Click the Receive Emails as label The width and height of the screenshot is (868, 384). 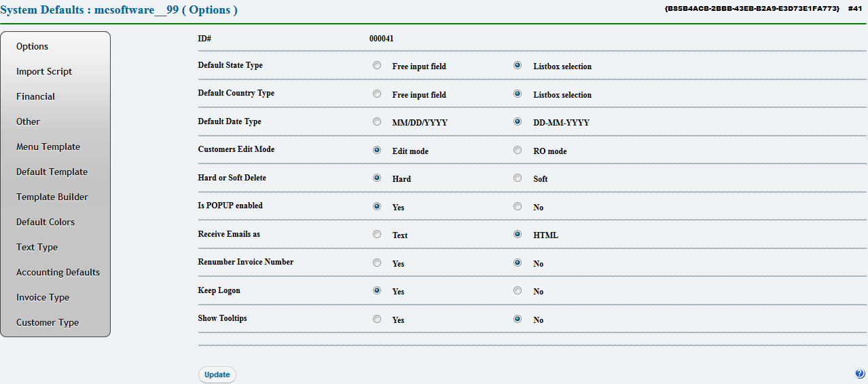click(x=230, y=234)
